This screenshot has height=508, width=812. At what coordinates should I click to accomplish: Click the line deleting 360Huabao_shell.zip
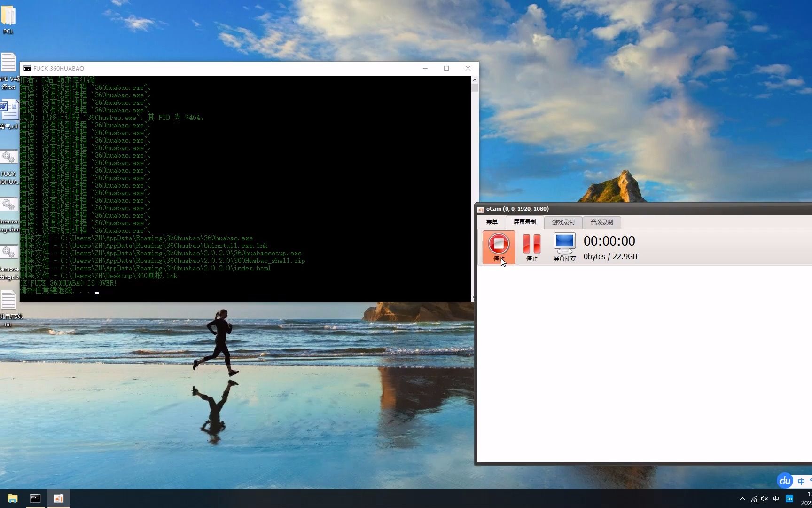[x=163, y=261]
